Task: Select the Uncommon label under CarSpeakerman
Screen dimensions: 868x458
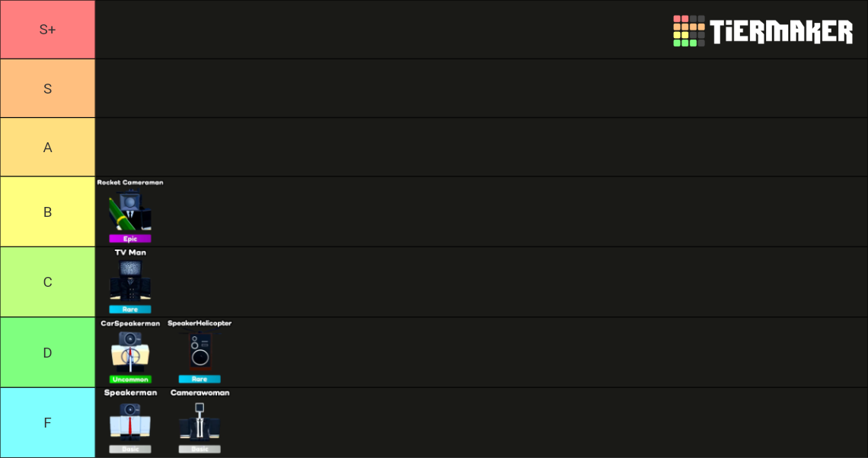Action: click(130, 378)
